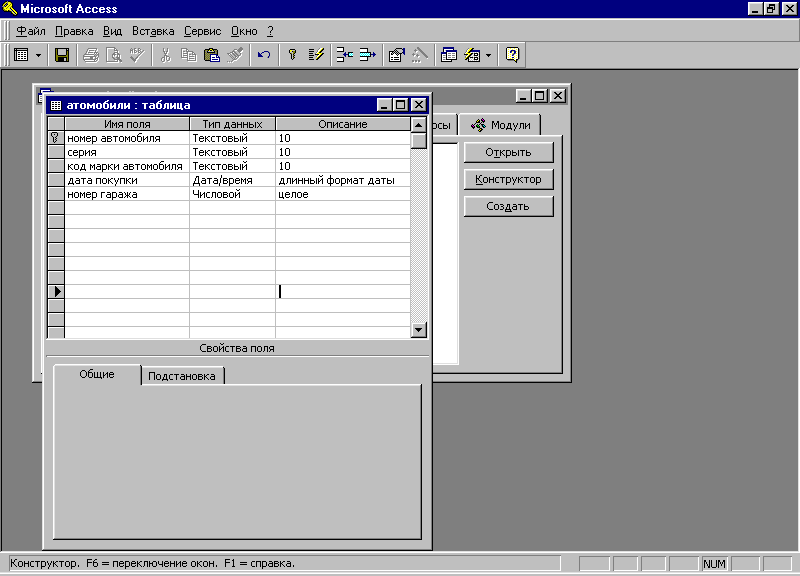
Task: Maximize the 'атомобили : таблица' window
Action: pos(401,105)
